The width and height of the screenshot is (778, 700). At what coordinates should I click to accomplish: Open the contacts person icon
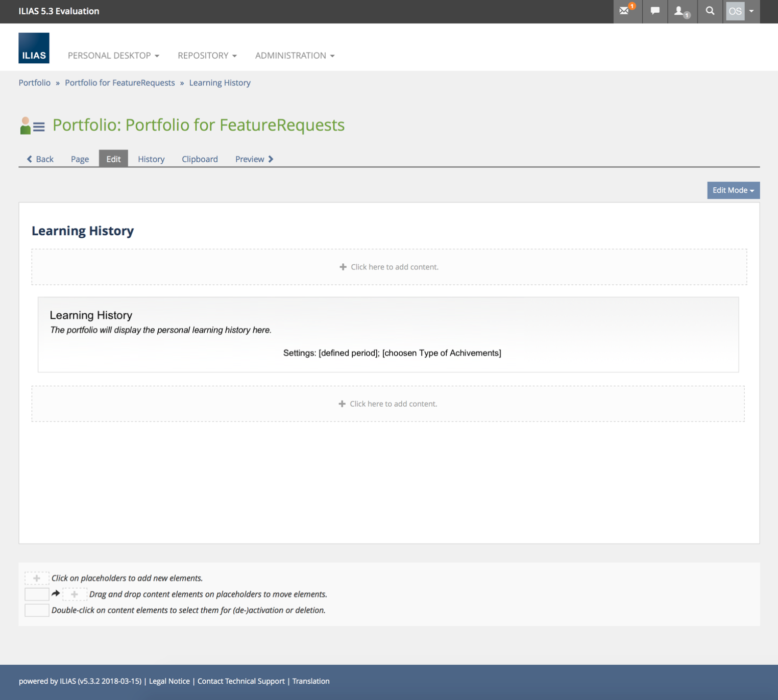click(680, 11)
